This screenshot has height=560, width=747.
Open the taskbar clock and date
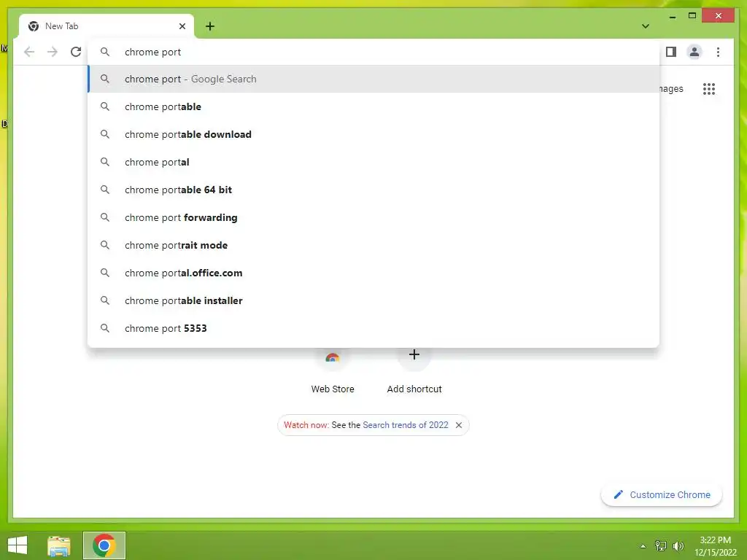tap(715, 546)
